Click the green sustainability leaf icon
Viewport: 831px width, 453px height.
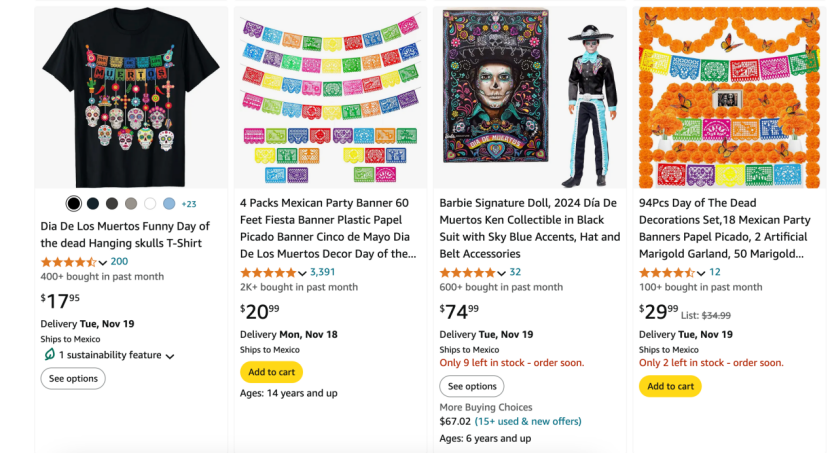pos(48,355)
